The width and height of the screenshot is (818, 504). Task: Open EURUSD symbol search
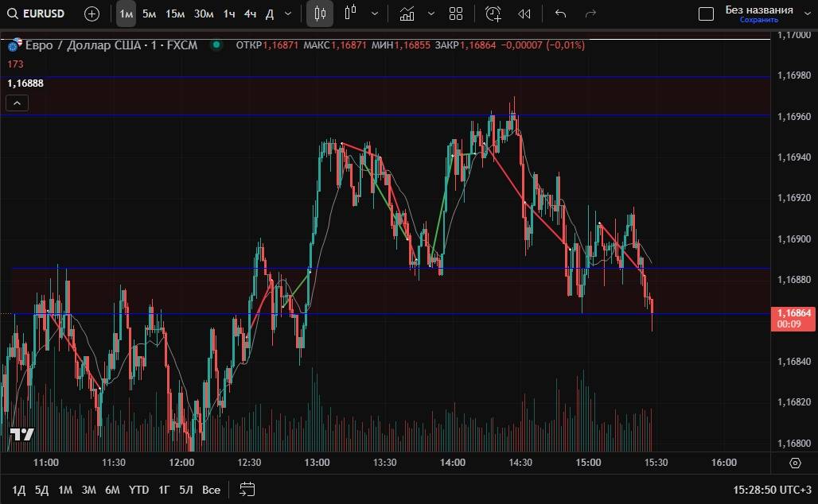point(36,14)
